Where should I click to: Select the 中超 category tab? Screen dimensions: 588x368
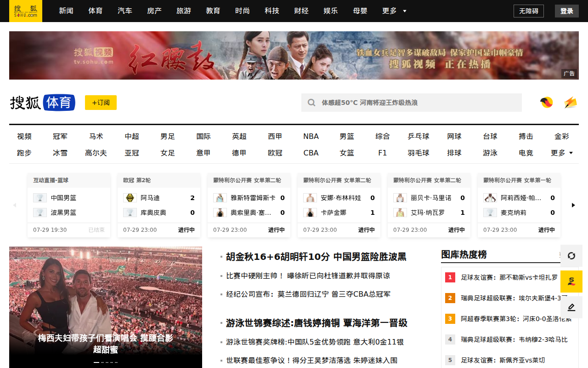(132, 136)
